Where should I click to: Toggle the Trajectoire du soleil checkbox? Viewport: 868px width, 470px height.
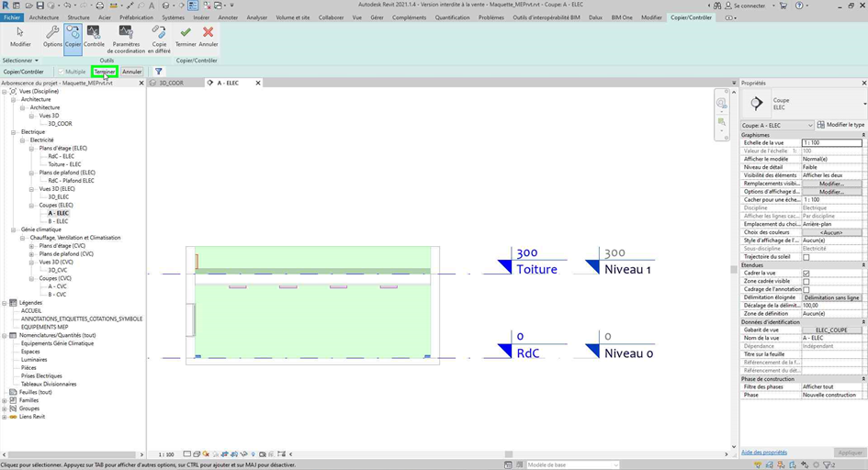pyautogui.click(x=806, y=257)
